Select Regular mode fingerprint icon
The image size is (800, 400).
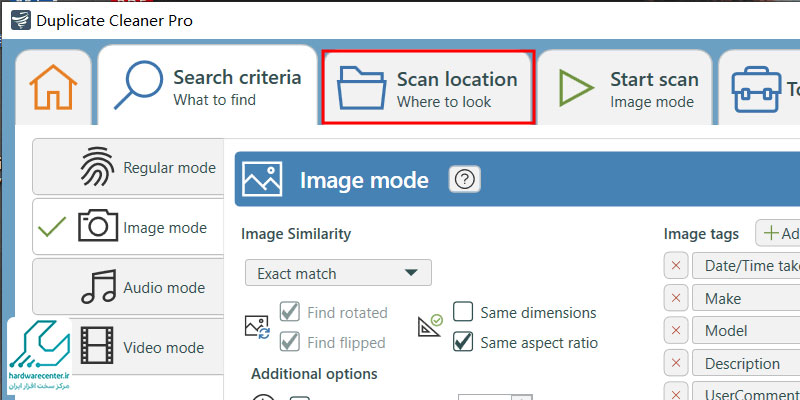(97, 167)
